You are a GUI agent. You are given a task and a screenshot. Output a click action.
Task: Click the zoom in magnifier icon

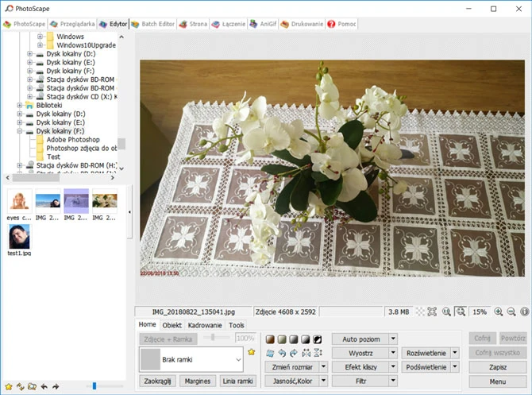click(498, 312)
